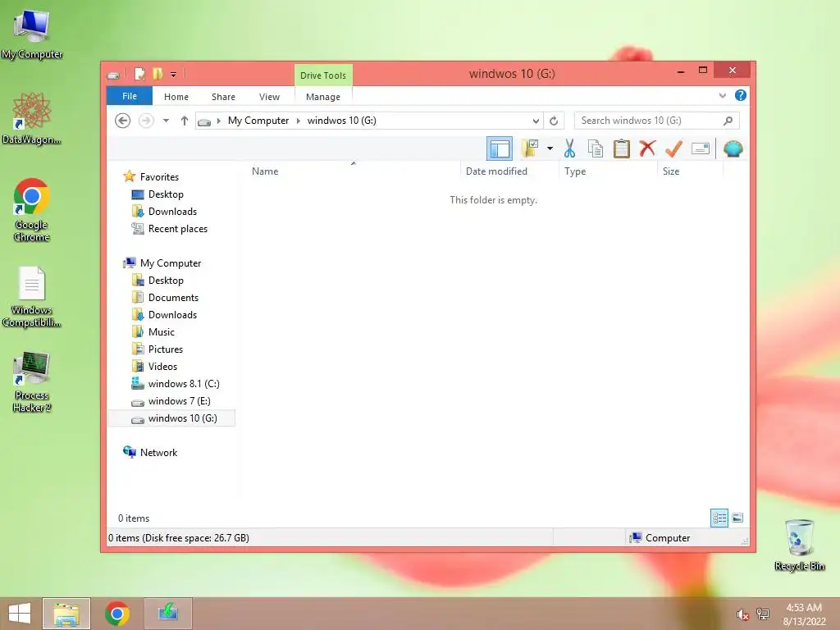Click the Search windwos 10 (G:) field
This screenshot has width=840, height=630.
pyautogui.click(x=657, y=121)
